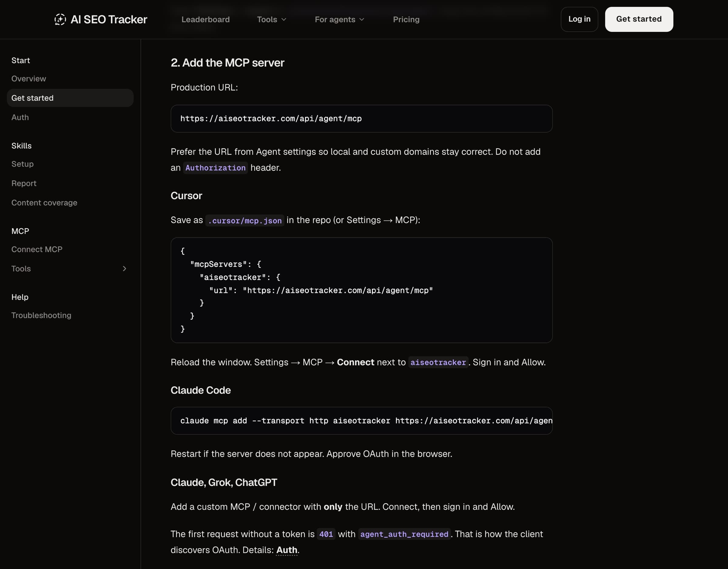This screenshot has width=728, height=569.
Task: Click the AI SEO Tracker logo icon
Action: pos(60,19)
